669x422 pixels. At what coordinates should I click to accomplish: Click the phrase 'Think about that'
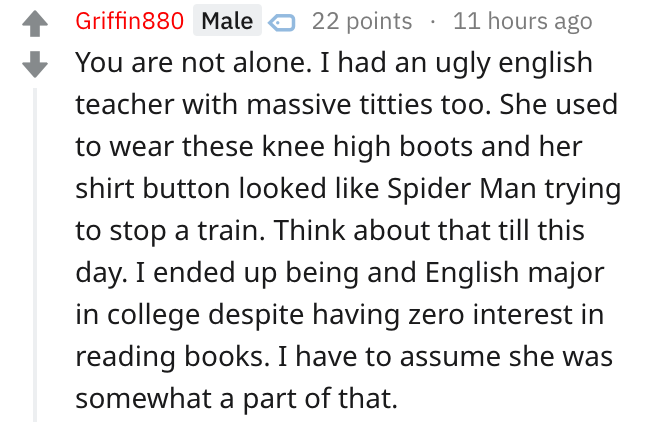pos(382,230)
